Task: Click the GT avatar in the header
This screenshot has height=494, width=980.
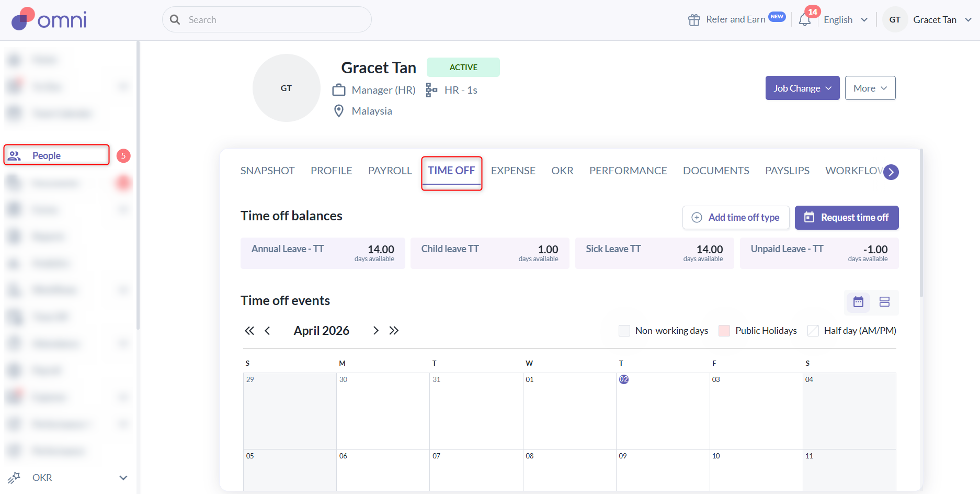Action: coord(895,19)
